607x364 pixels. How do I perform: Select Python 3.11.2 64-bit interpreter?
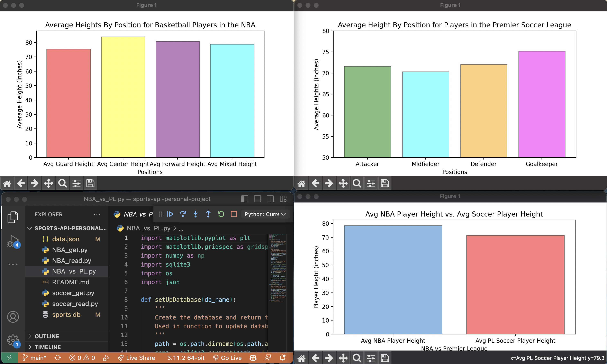point(186,358)
